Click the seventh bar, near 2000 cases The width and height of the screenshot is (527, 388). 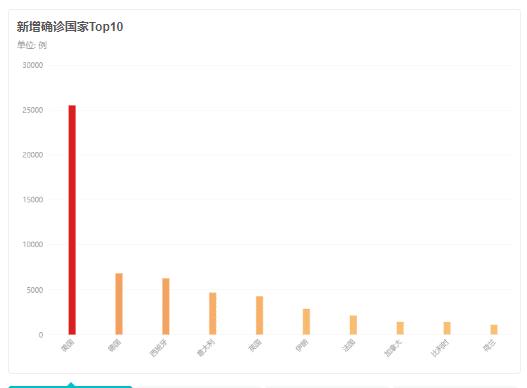353,325
